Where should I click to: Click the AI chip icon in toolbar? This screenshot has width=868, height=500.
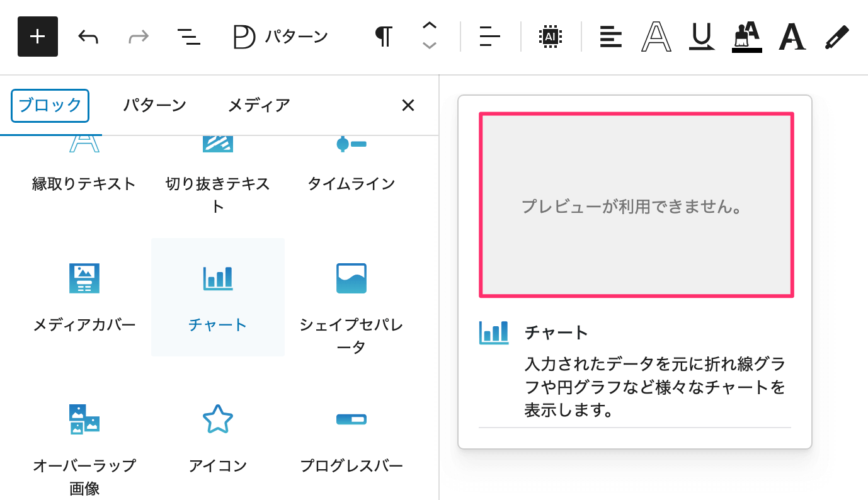coord(551,37)
